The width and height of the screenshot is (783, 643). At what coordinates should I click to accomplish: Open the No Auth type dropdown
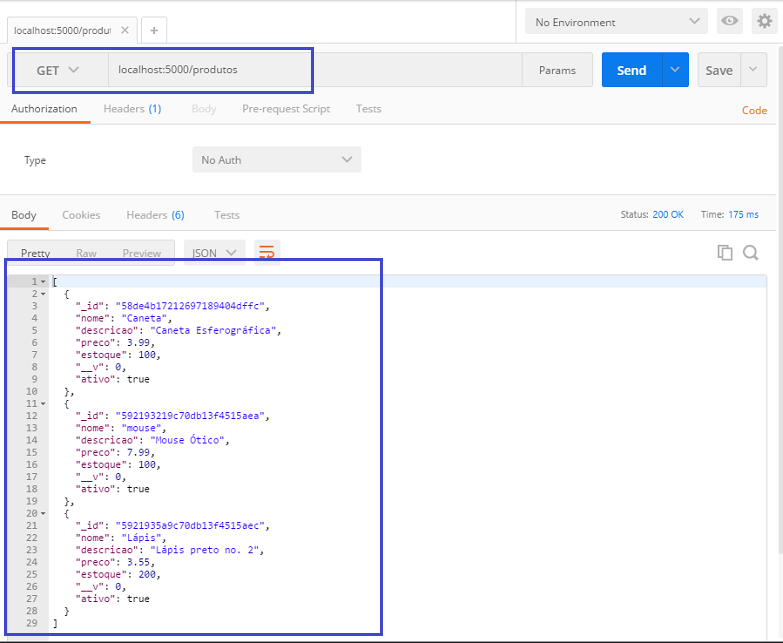276,160
